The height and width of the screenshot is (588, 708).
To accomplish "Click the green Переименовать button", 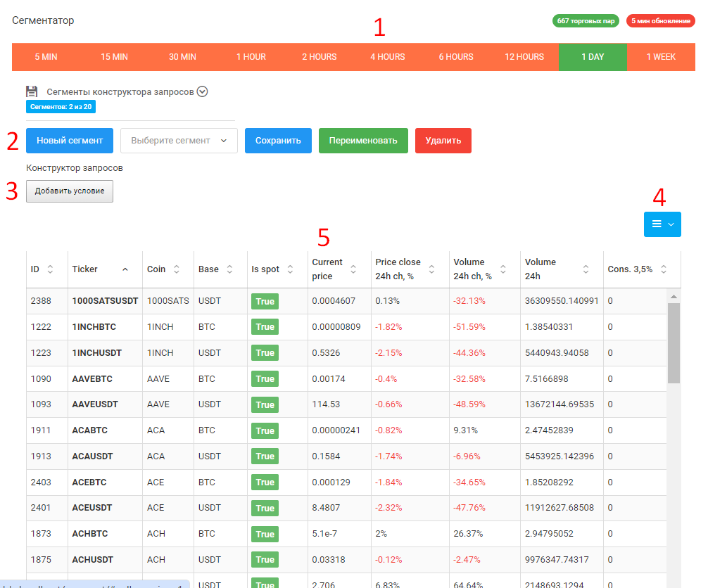I will tap(362, 141).
